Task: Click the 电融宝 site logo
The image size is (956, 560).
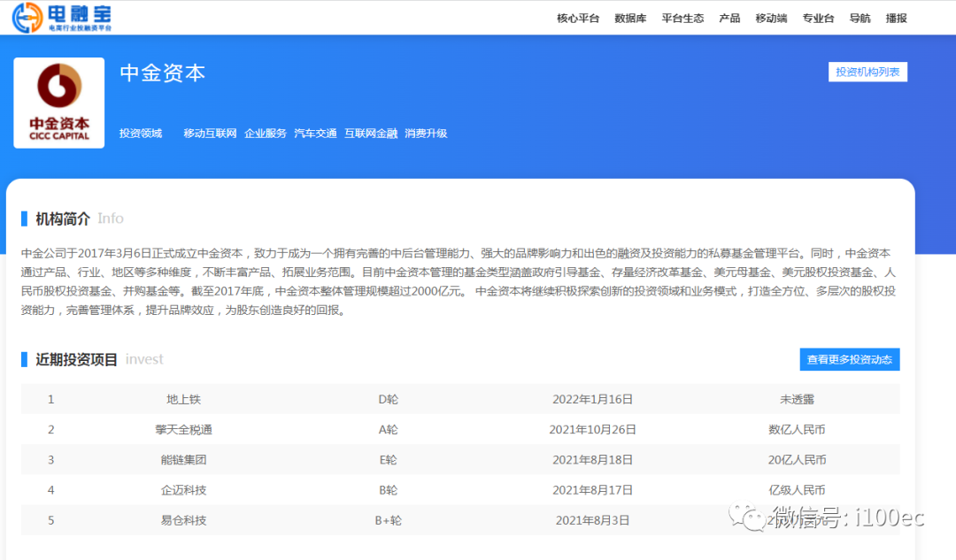Action: [62, 17]
